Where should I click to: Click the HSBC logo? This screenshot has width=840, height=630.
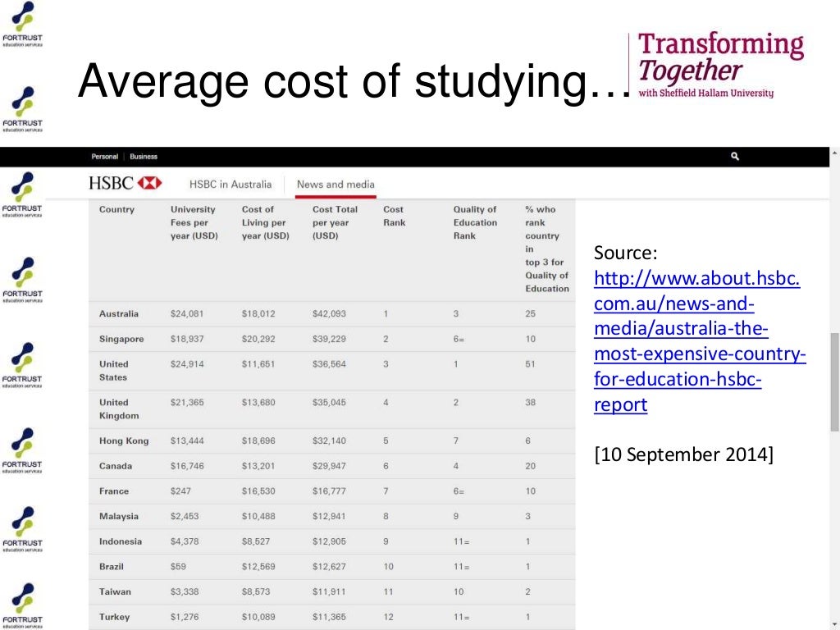126,183
